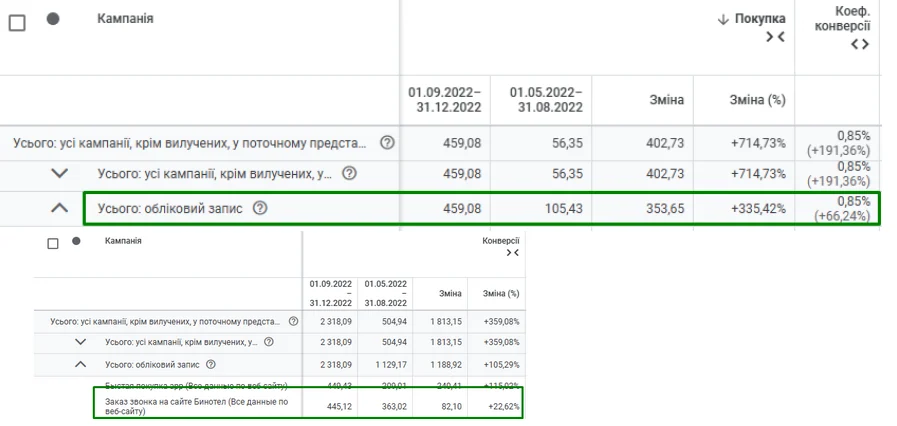Viewport: 897px width, 426px height.
Task: Select +359,08% in the down-chevron row, Конверсії table
Action: (x=501, y=343)
